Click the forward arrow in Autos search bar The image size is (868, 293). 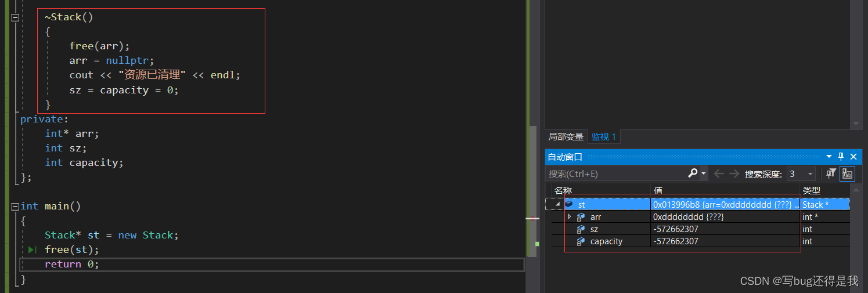click(734, 173)
